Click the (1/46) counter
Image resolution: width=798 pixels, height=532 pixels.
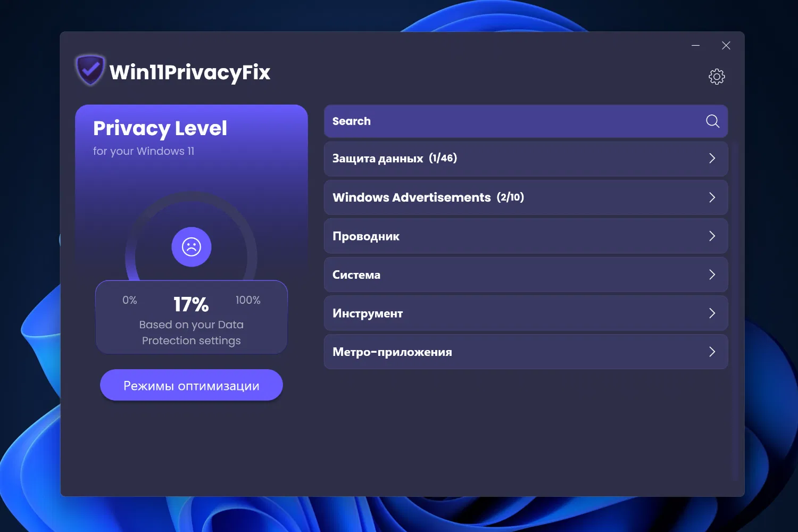[x=443, y=158]
